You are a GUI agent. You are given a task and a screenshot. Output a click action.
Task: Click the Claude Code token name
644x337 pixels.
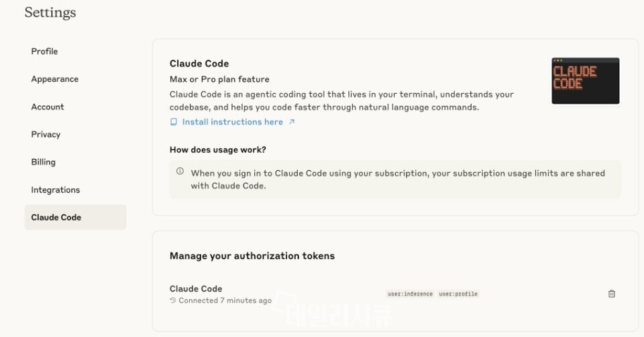pyautogui.click(x=196, y=289)
